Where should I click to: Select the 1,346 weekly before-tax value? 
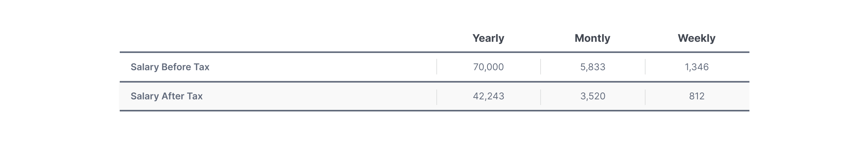tap(696, 67)
